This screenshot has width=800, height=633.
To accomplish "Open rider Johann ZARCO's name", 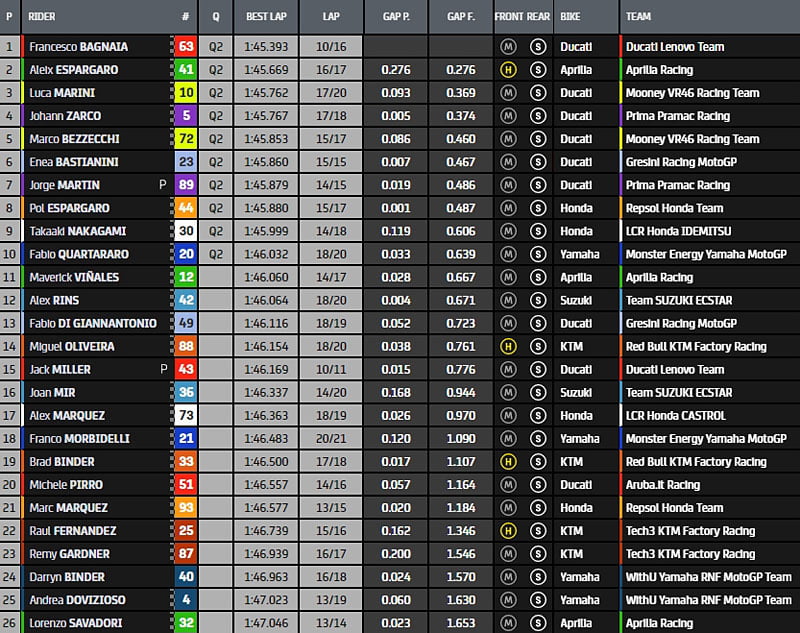I will 65,116.
